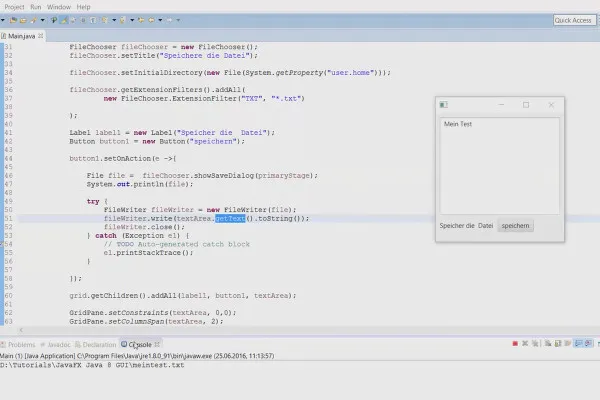
Task: Click the Next Annotation toolbar icon
Action: (104, 20)
